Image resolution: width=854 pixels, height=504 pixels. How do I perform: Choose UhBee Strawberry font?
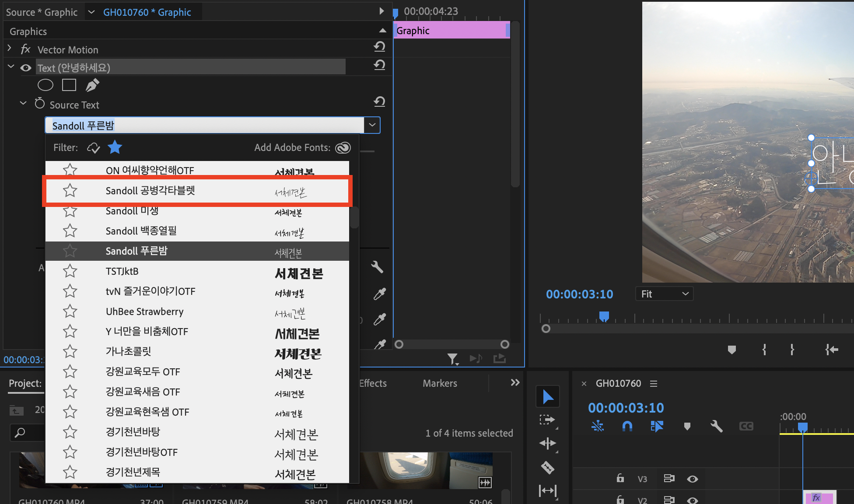[x=144, y=311]
